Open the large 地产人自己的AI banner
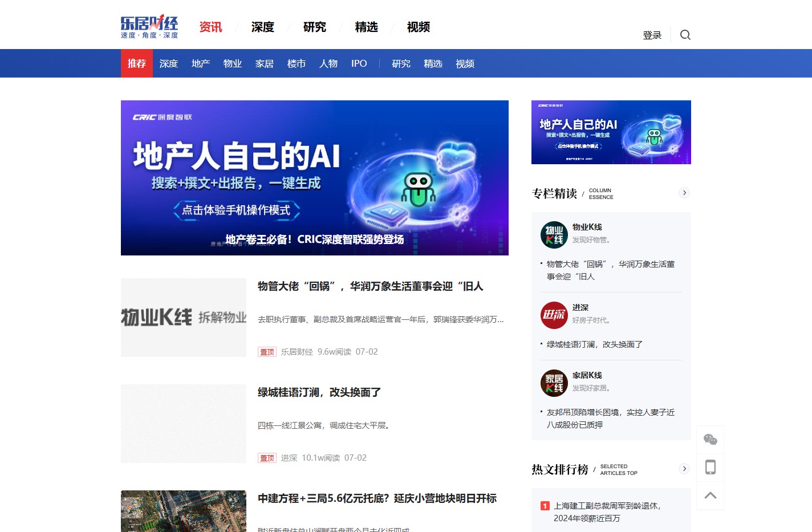This screenshot has height=532, width=812. pyautogui.click(x=315, y=178)
